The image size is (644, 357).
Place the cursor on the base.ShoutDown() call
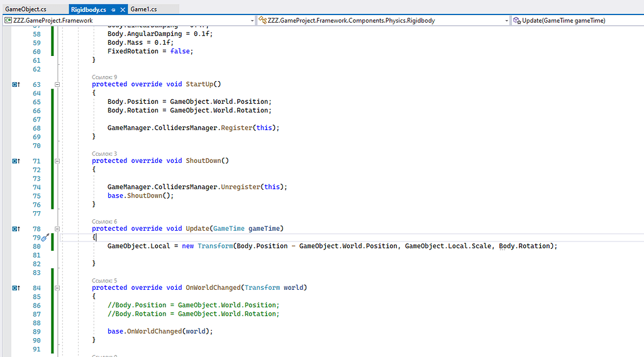click(x=140, y=195)
